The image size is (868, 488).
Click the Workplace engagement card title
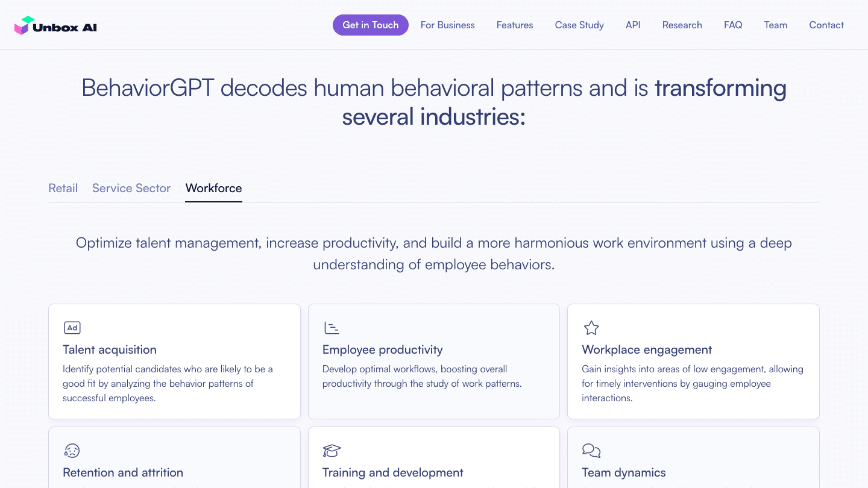click(x=647, y=349)
